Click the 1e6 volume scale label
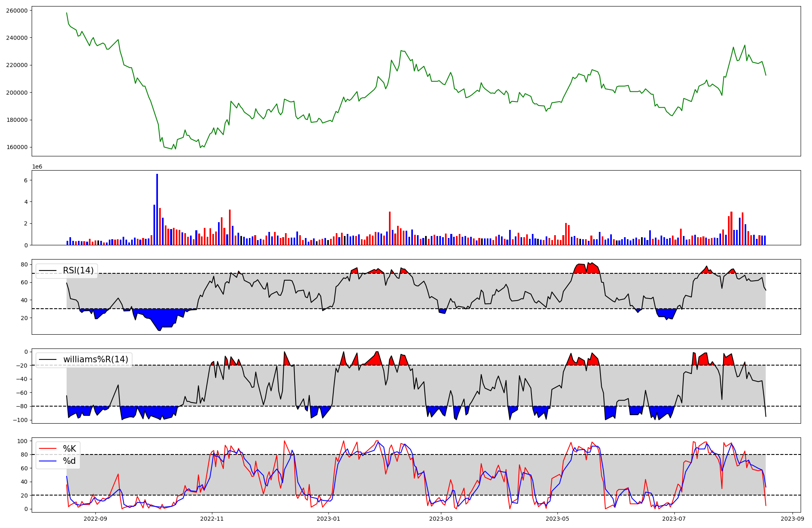This screenshot has width=812, height=528. (x=37, y=167)
